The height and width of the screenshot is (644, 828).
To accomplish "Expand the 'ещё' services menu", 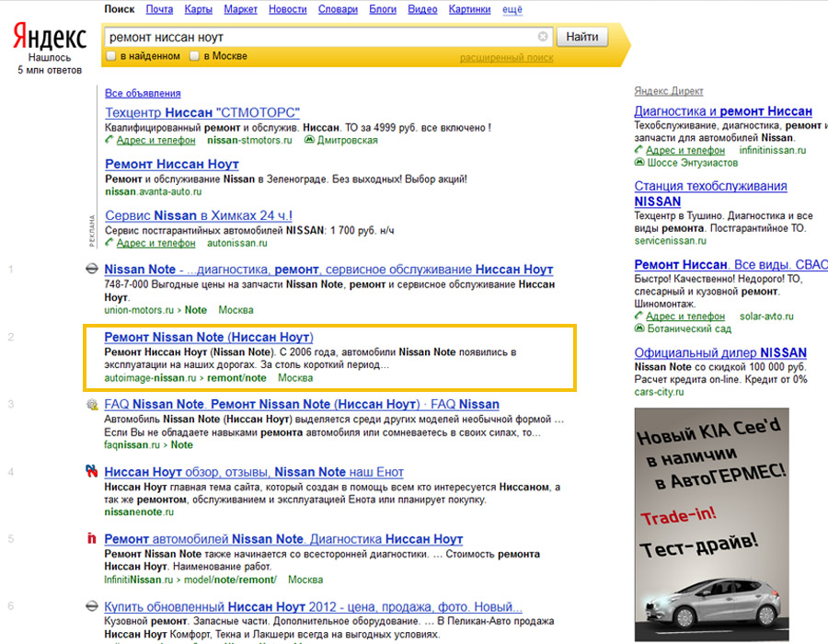I will (512, 9).
